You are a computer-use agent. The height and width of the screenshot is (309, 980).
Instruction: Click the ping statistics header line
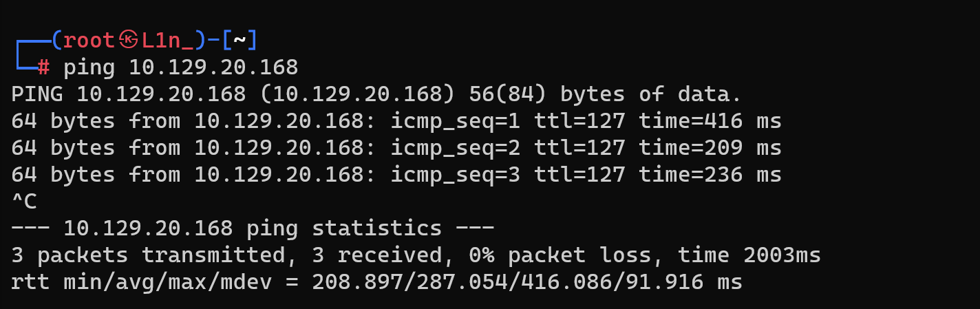click(253, 228)
